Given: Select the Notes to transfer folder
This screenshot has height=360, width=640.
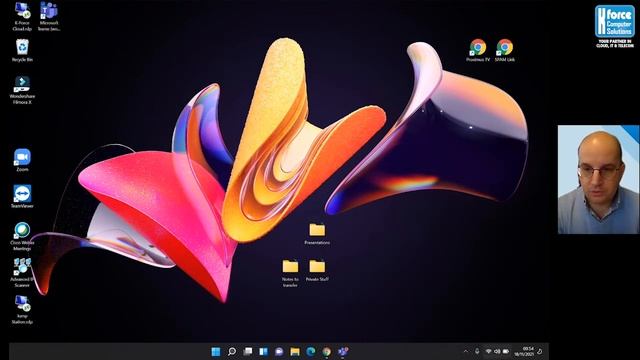Looking at the screenshot, I should point(290,273).
